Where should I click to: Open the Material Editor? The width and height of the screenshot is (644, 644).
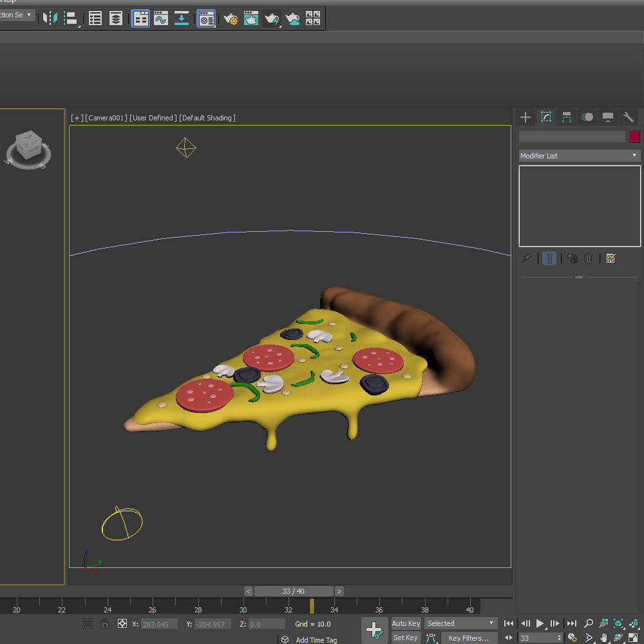tap(206, 19)
